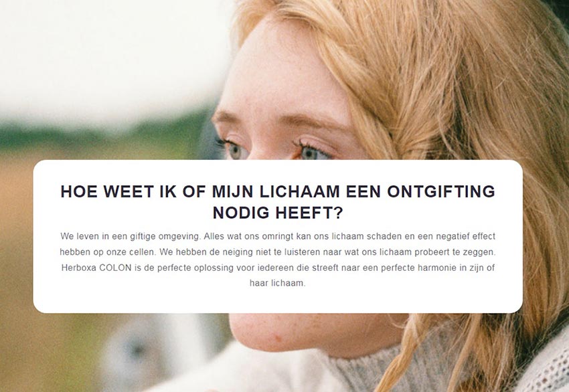569x392 pixels.
Task: Select the word "ONTGIFTING" in the heading
Action: pyautogui.click(x=441, y=191)
